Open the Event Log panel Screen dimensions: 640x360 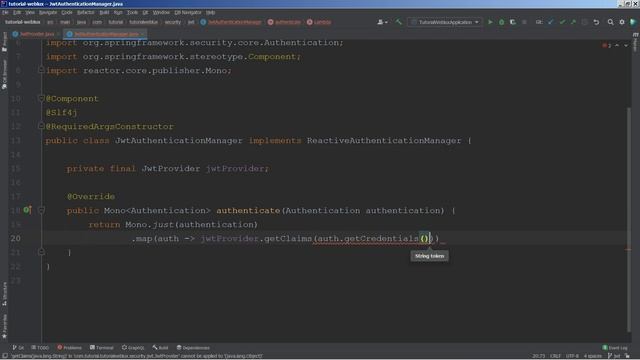point(615,348)
